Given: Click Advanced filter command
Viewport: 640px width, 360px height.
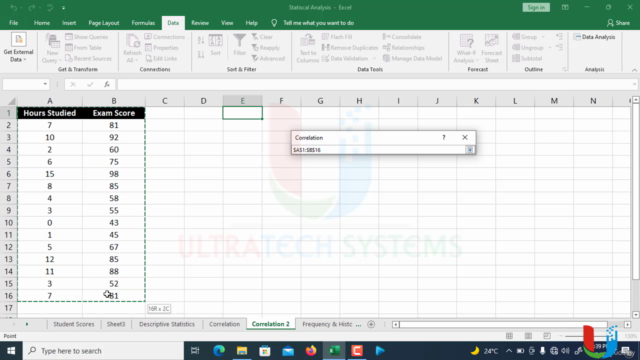Looking at the screenshot, I should 268,58.
